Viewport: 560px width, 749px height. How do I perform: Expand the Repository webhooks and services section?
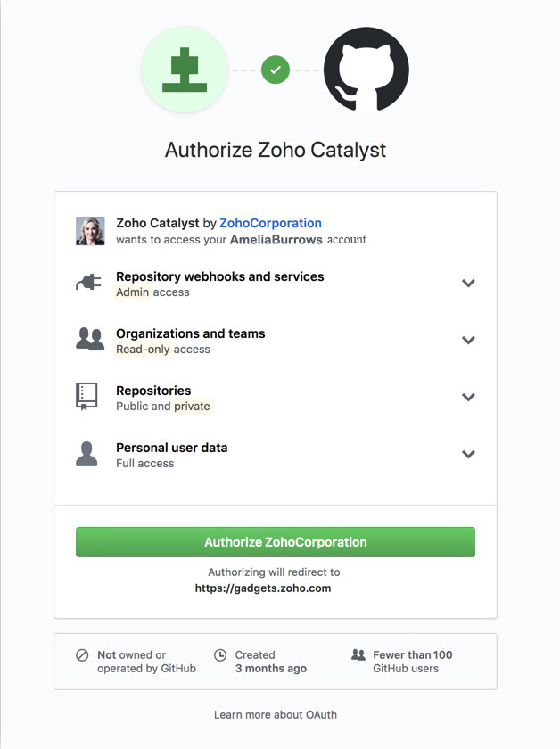[468, 283]
